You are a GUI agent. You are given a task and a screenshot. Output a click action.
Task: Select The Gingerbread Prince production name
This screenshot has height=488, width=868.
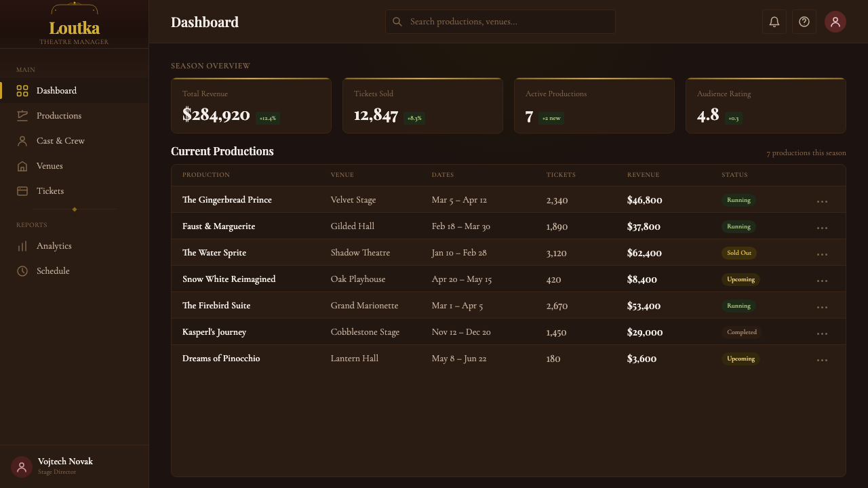point(227,200)
